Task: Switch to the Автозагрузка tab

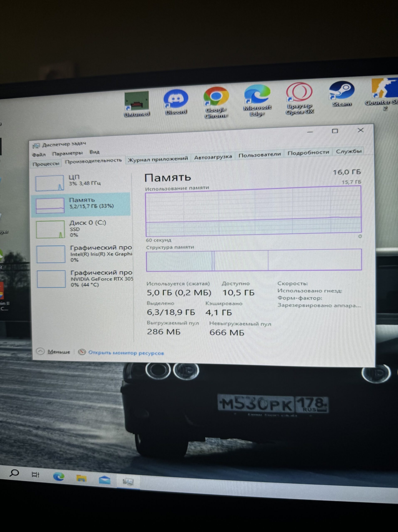Action: [x=213, y=156]
